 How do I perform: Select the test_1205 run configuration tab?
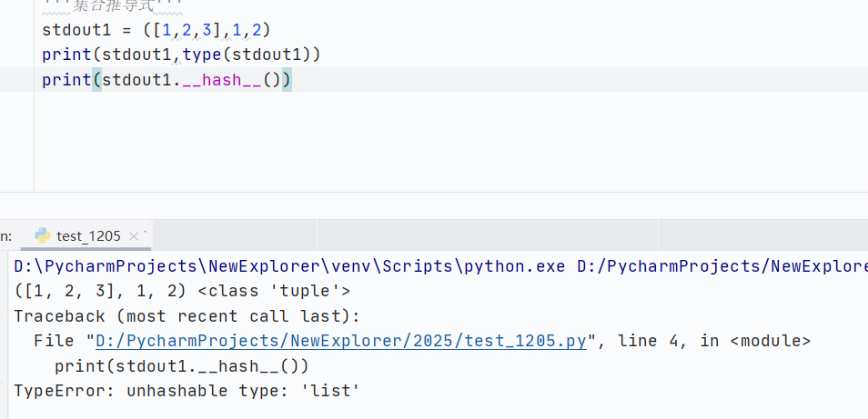[86, 236]
